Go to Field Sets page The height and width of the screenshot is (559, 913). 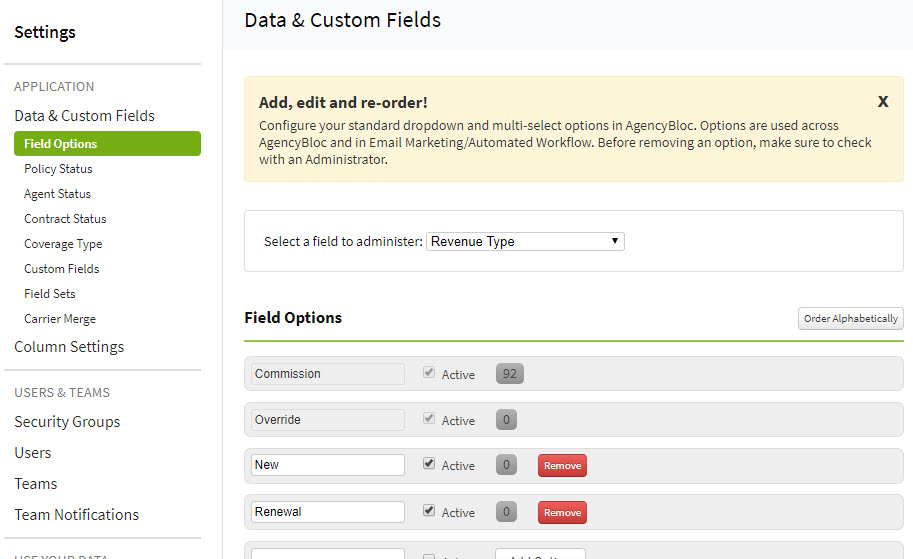click(x=49, y=294)
